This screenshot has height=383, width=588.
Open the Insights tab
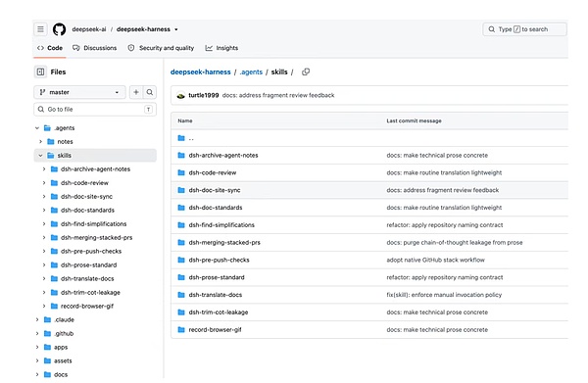(221, 48)
